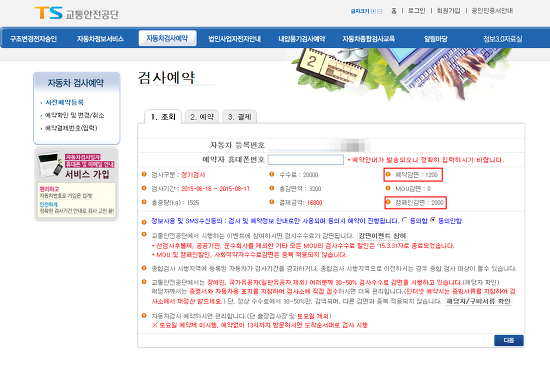Click the 예약감면 : 1200 text
Viewport: 550px width, 376px height.
pos(417,175)
